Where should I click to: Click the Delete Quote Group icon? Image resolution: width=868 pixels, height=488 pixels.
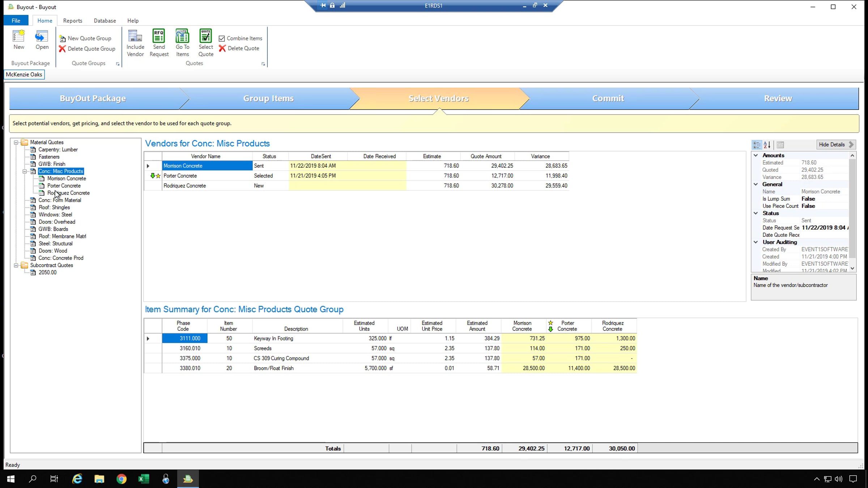click(62, 49)
